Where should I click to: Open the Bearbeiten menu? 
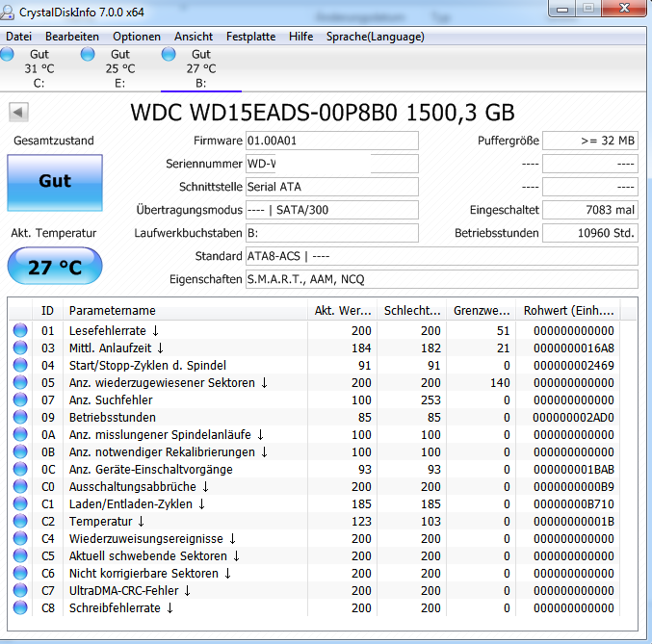(72, 37)
